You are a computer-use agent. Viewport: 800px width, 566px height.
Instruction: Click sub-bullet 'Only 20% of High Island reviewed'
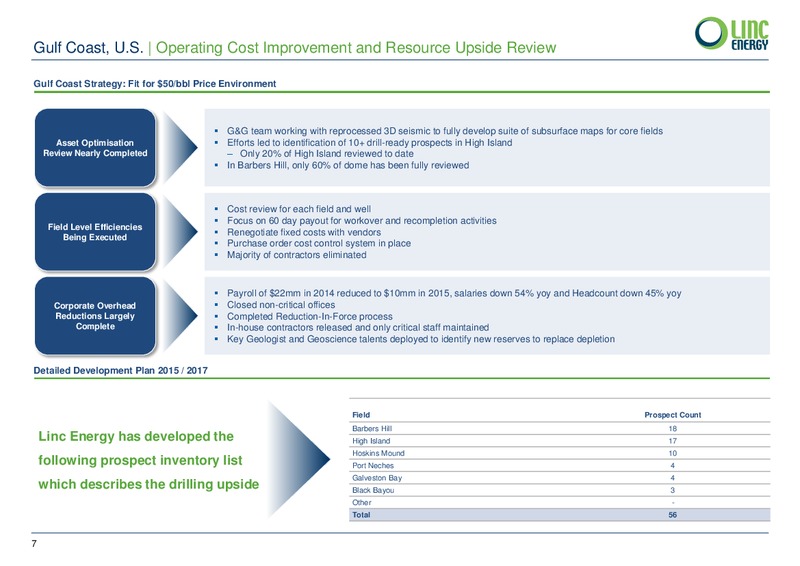[x=327, y=154]
